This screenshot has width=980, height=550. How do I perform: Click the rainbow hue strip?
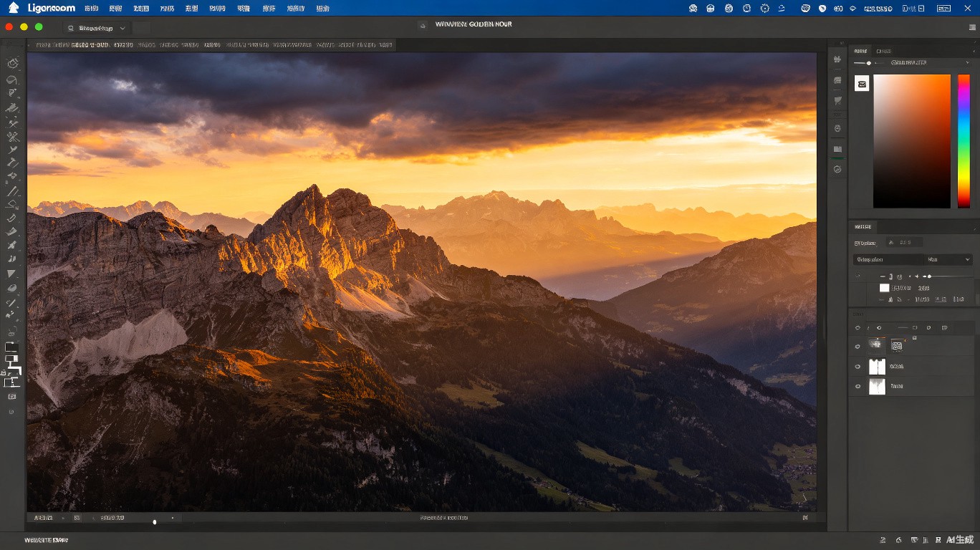pos(964,141)
